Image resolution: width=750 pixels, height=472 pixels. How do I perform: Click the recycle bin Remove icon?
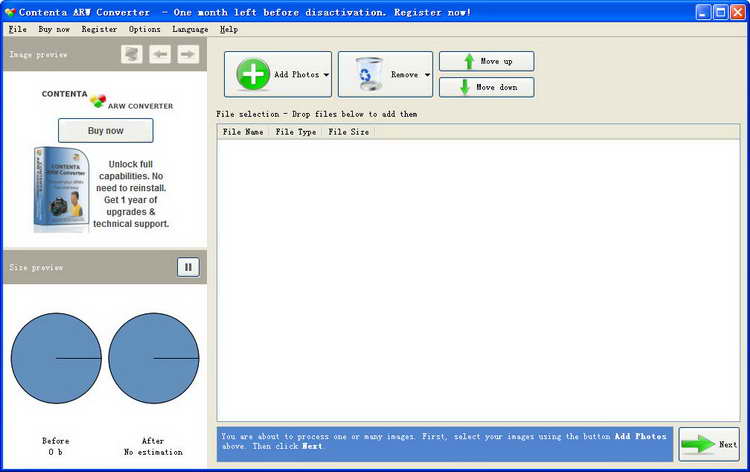[x=369, y=74]
